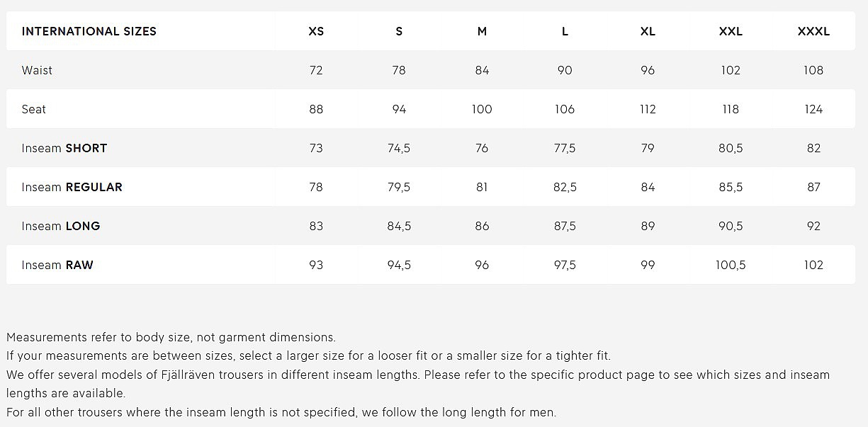This screenshot has width=868, height=427.
Task: Select the XXXL size column header
Action: tap(813, 31)
